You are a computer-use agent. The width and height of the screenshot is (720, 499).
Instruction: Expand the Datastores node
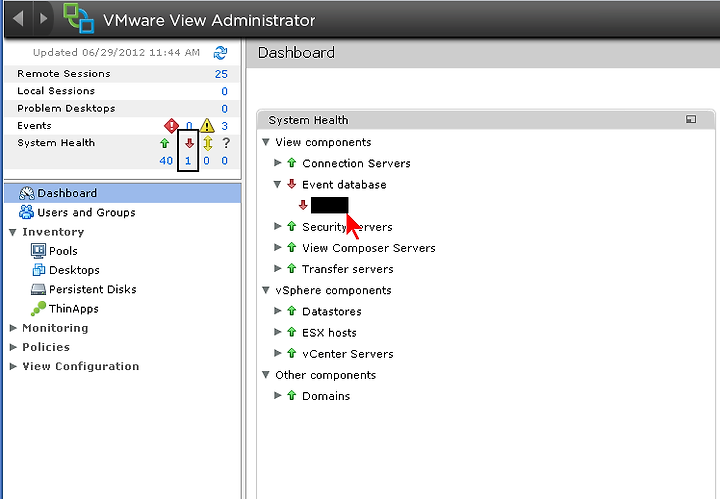click(277, 311)
